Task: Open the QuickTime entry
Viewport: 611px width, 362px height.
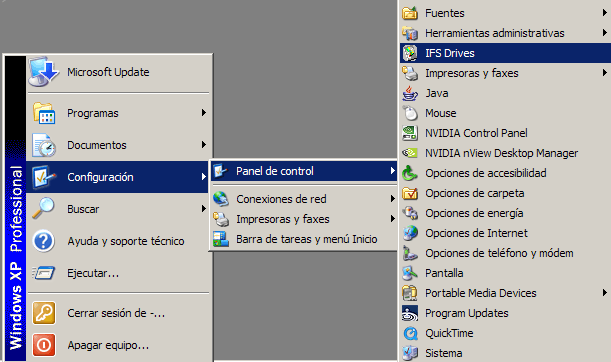Action: pos(505,333)
